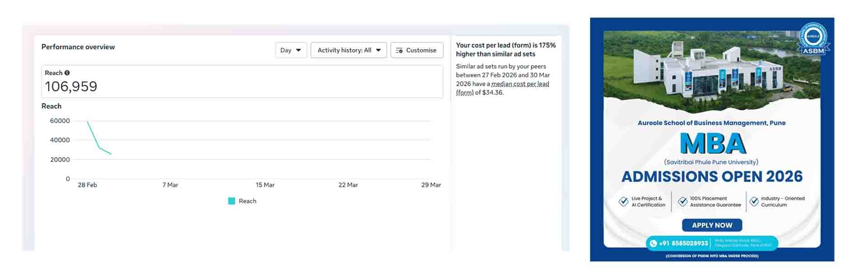Click the ADMISSIONS OPEN 2026 headline

click(x=712, y=176)
